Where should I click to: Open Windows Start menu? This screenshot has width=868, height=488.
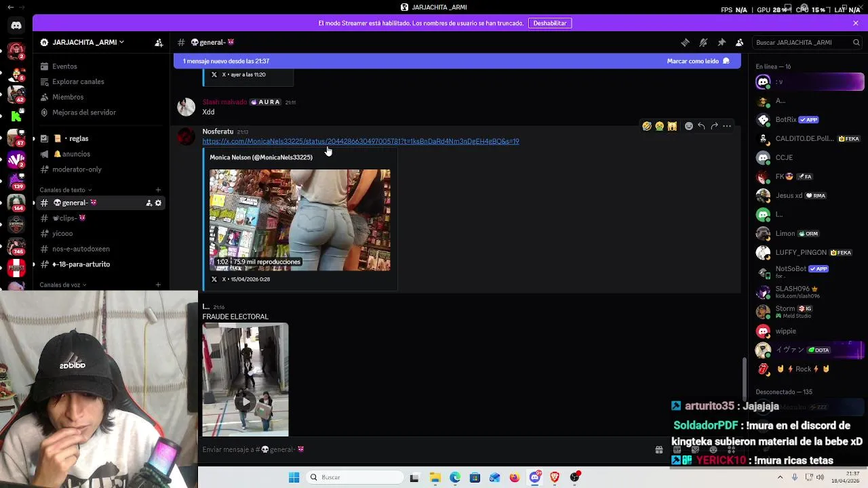294,477
